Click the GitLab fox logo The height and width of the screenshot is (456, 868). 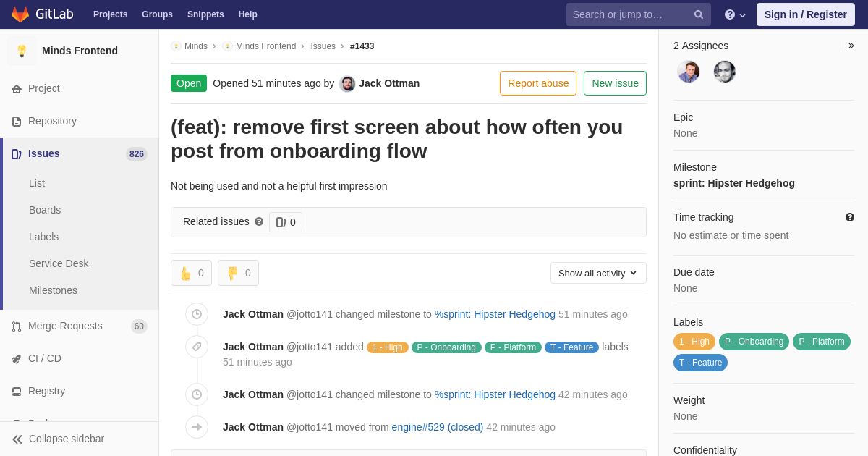click(20, 14)
